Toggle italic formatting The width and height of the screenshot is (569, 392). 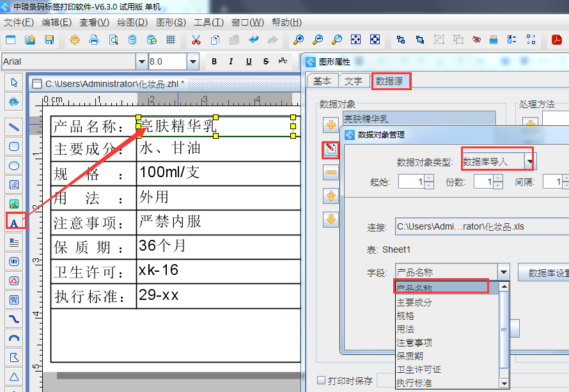pos(230,61)
